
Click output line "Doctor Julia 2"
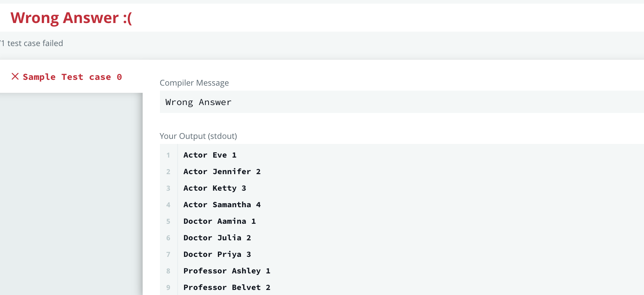(217, 238)
